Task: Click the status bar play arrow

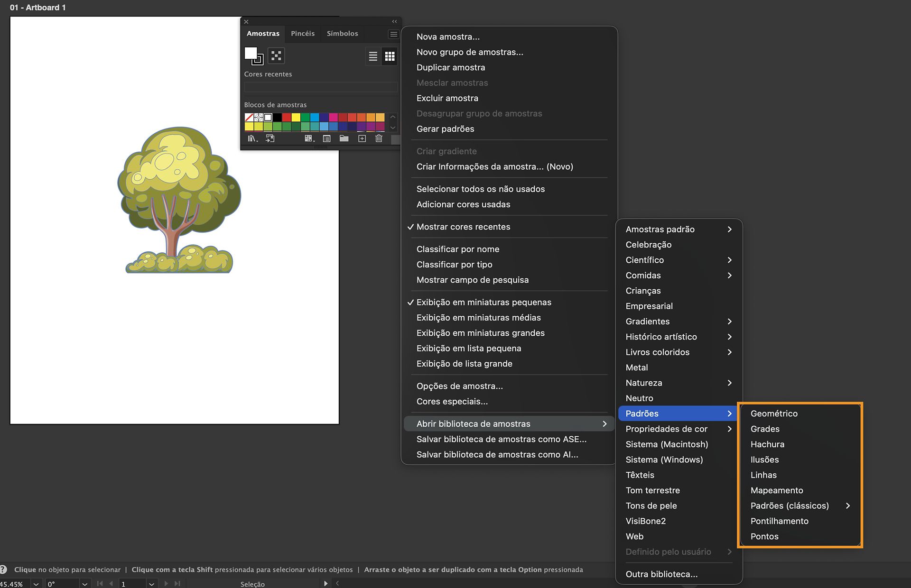Action: pos(325,584)
